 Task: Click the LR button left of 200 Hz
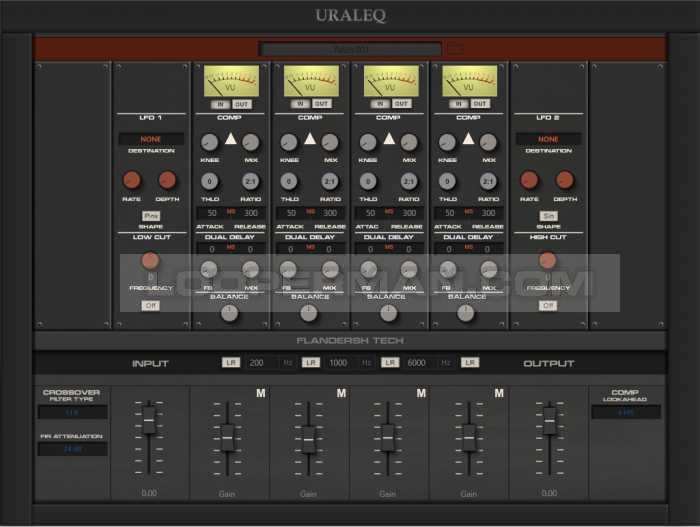(x=231, y=363)
